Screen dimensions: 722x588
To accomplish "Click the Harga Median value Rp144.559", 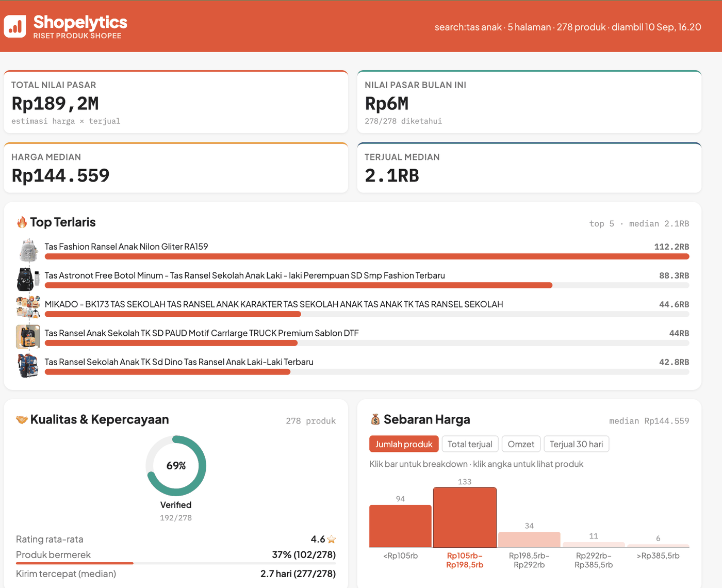I will [x=60, y=176].
